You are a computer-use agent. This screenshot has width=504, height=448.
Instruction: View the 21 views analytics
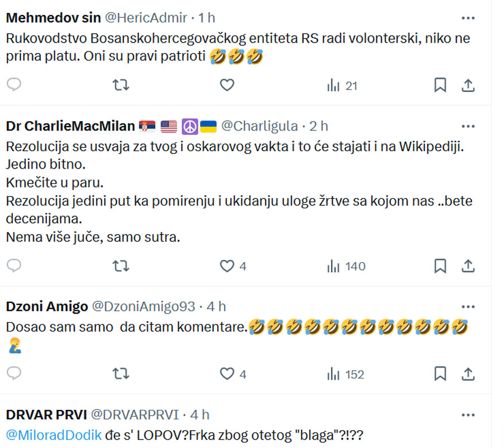[x=342, y=86]
